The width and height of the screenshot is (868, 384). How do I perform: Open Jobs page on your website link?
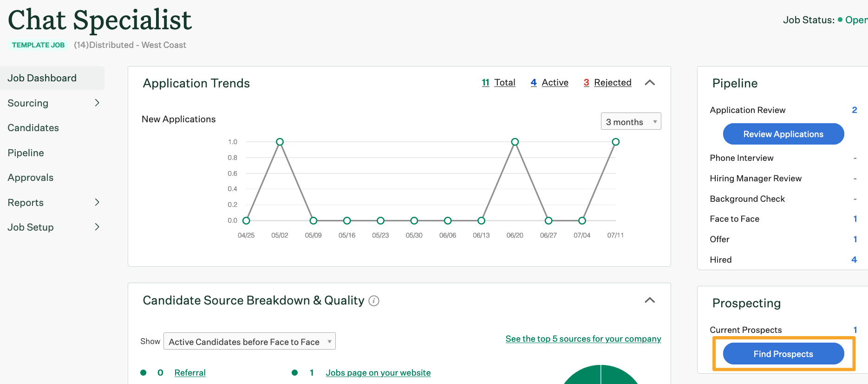click(x=378, y=373)
